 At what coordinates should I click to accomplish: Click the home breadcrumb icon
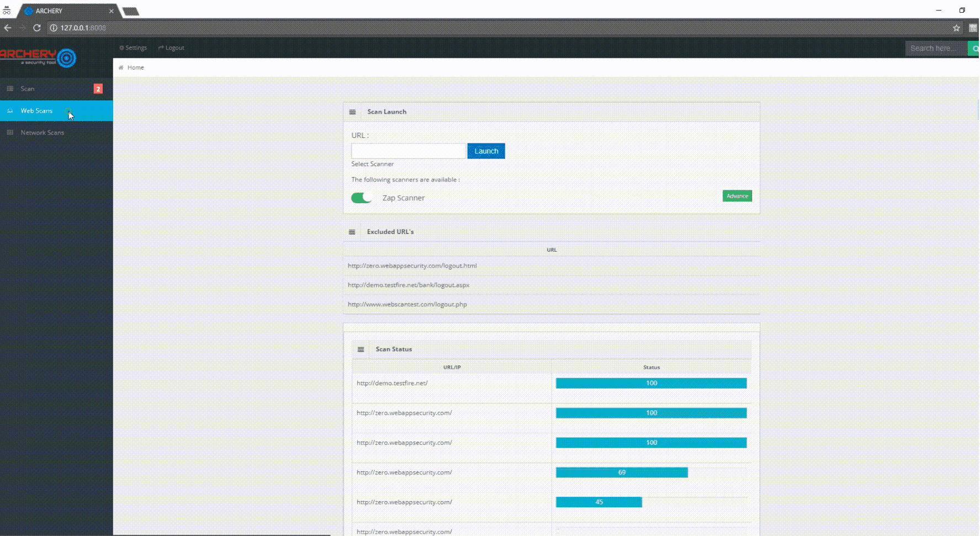(x=121, y=67)
